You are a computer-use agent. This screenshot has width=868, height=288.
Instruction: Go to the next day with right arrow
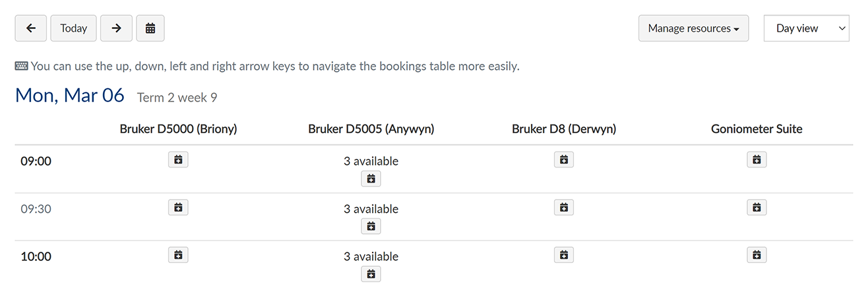(x=116, y=28)
